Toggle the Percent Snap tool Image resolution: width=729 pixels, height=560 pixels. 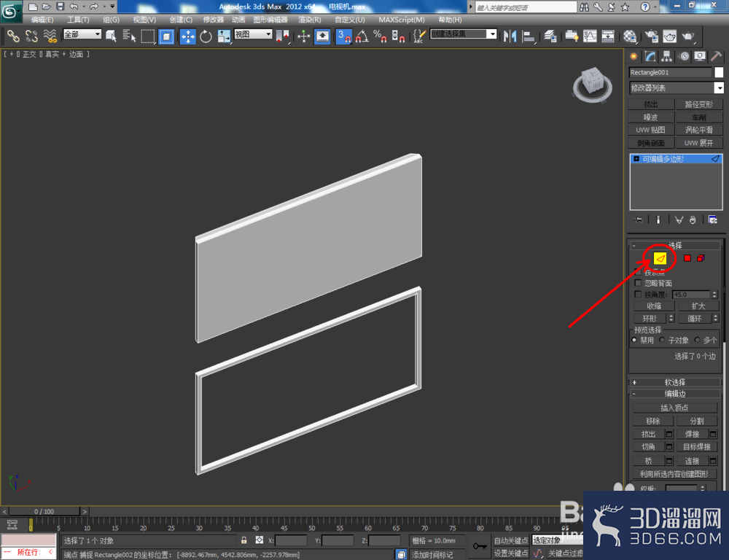coord(380,36)
